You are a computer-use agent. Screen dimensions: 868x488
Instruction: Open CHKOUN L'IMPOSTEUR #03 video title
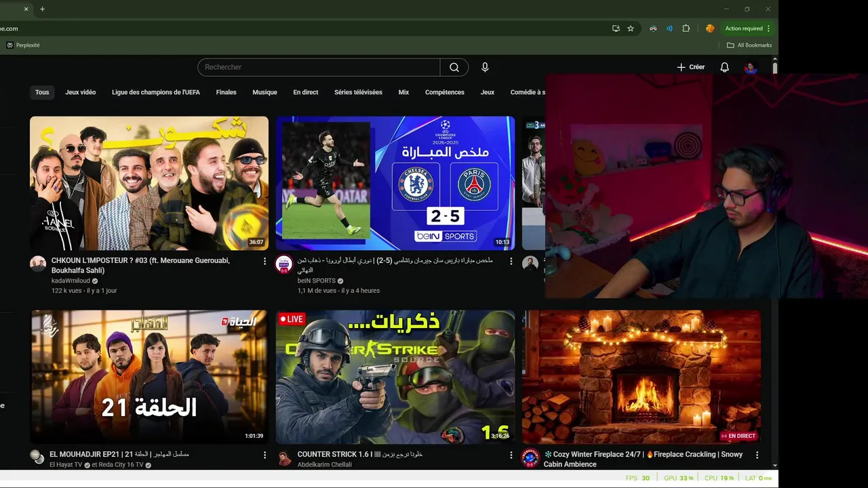point(140,265)
